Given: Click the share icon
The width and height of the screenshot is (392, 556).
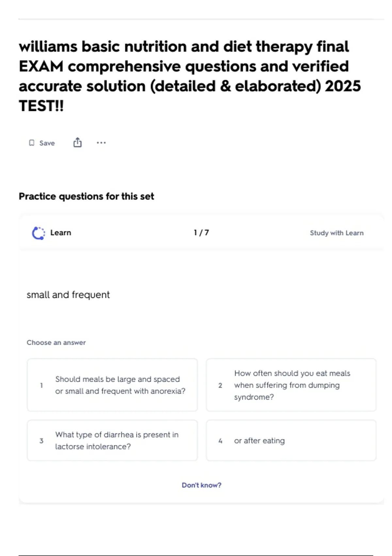Looking at the screenshot, I should pos(77,143).
